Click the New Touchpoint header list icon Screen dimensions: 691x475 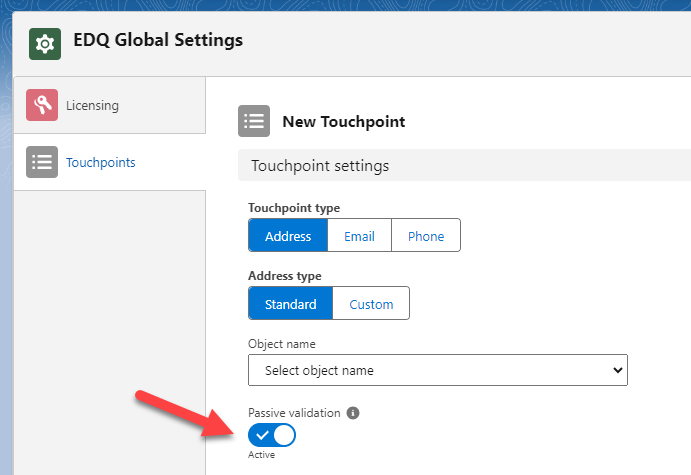[x=254, y=121]
